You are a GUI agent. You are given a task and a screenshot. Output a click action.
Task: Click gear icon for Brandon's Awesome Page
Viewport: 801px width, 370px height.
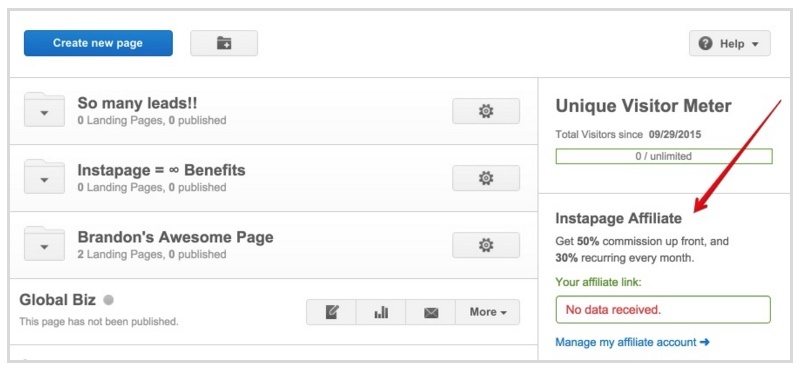click(486, 245)
